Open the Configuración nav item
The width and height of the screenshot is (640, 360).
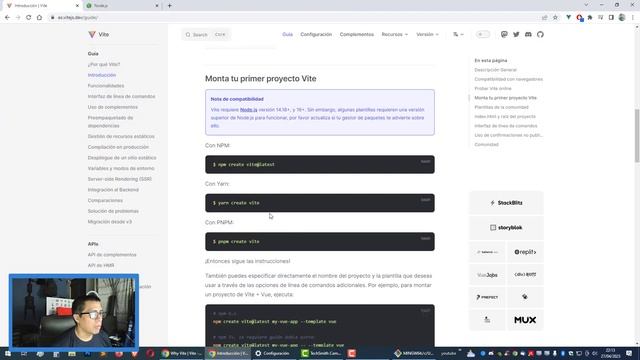click(x=316, y=34)
